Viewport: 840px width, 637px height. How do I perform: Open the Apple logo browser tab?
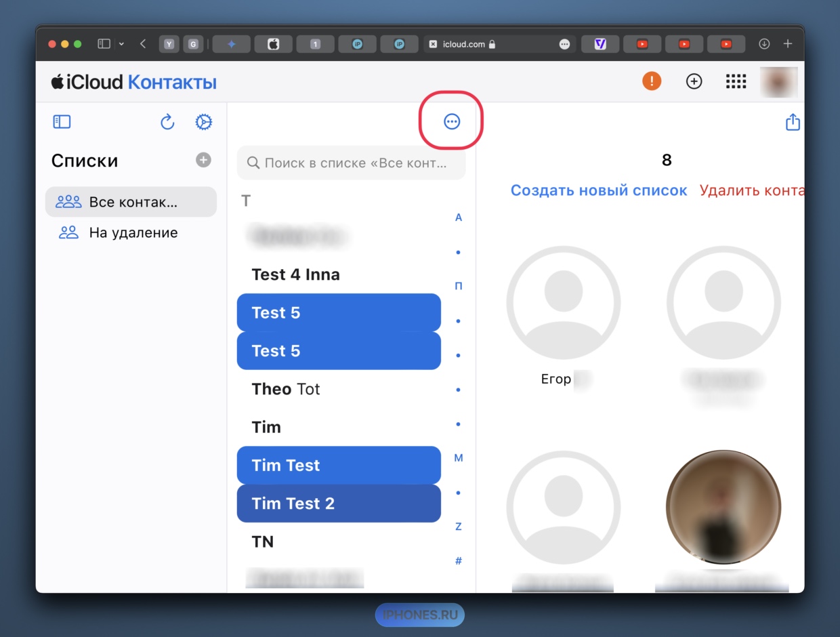pyautogui.click(x=274, y=44)
